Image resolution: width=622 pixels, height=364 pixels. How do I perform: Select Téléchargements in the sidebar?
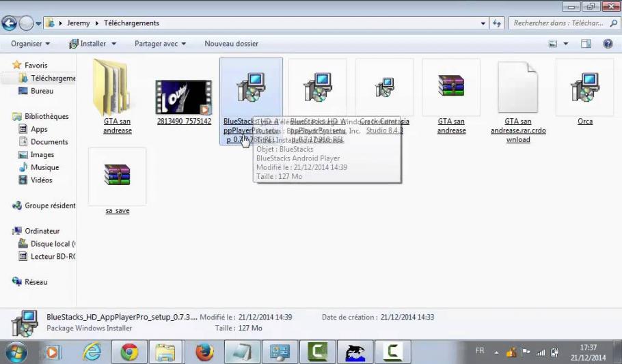(48, 78)
